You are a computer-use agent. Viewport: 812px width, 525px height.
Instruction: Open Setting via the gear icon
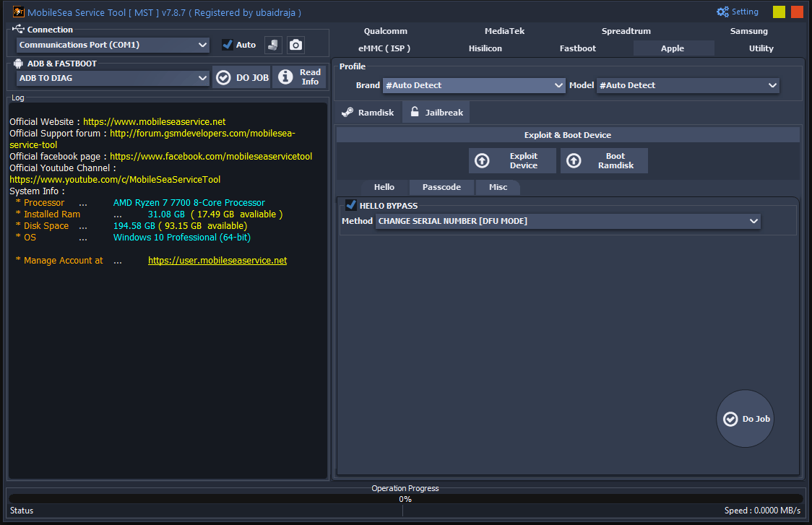pyautogui.click(x=722, y=12)
